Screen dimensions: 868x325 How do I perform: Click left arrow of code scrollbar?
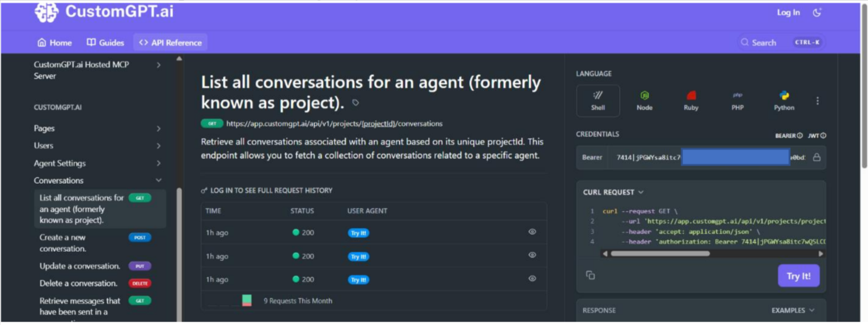coord(605,254)
